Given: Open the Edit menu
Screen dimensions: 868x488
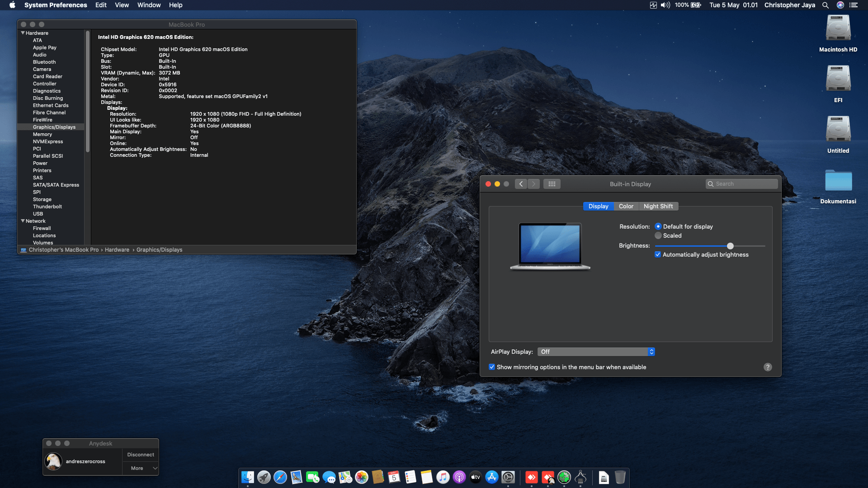Looking at the screenshot, I should 101,5.
